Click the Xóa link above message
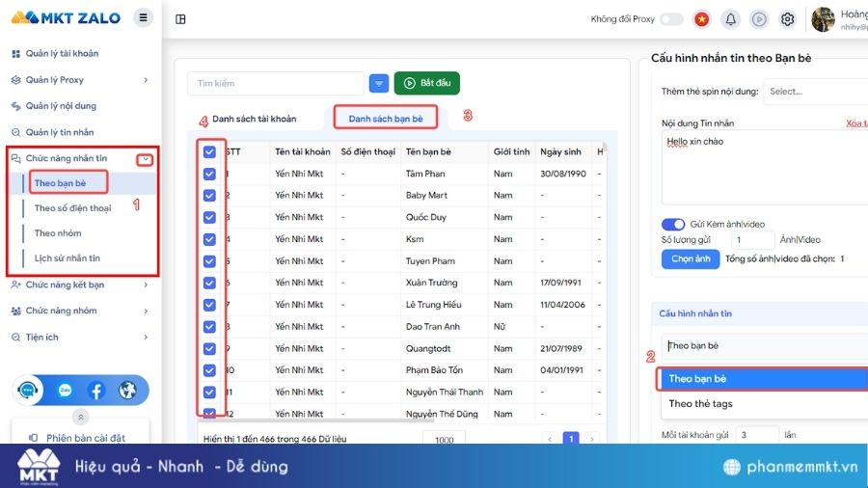Viewport: 868px width, 488px height. click(x=856, y=123)
